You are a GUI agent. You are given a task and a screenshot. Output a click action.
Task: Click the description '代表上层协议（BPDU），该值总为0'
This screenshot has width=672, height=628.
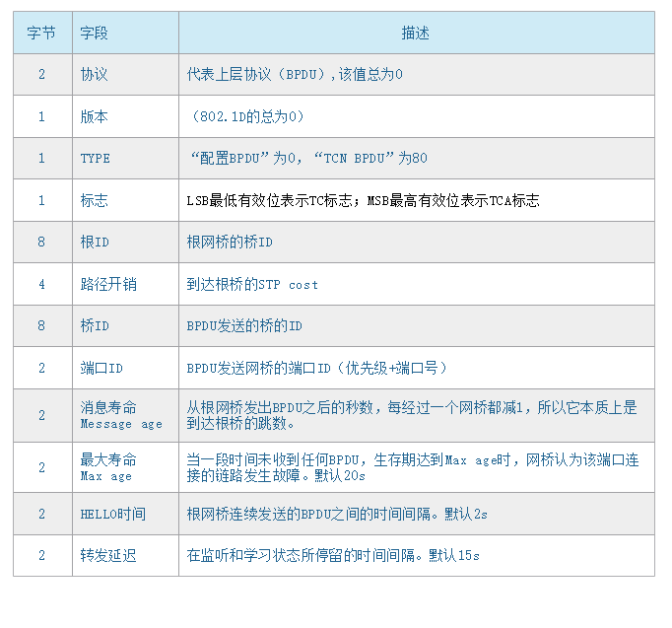click(295, 74)
